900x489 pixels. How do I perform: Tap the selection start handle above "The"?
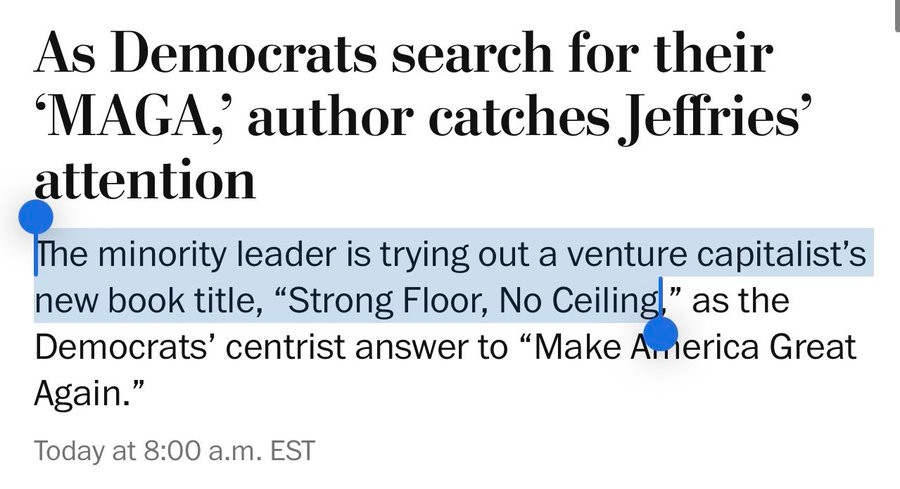(x=36, y=215)
